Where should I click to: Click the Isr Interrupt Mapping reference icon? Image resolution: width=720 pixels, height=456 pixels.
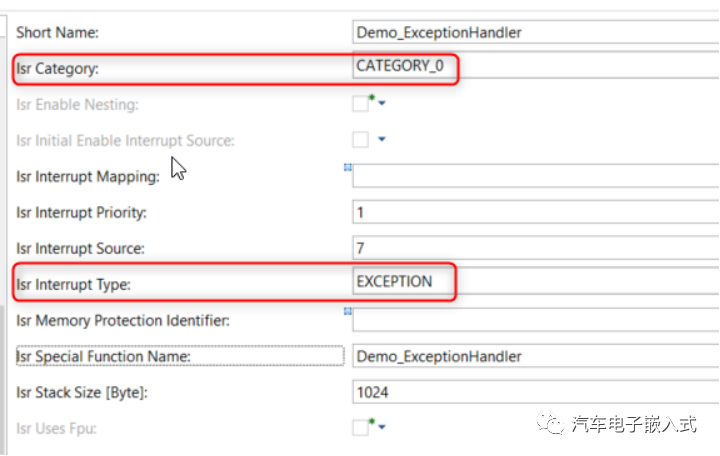point(348,168)
